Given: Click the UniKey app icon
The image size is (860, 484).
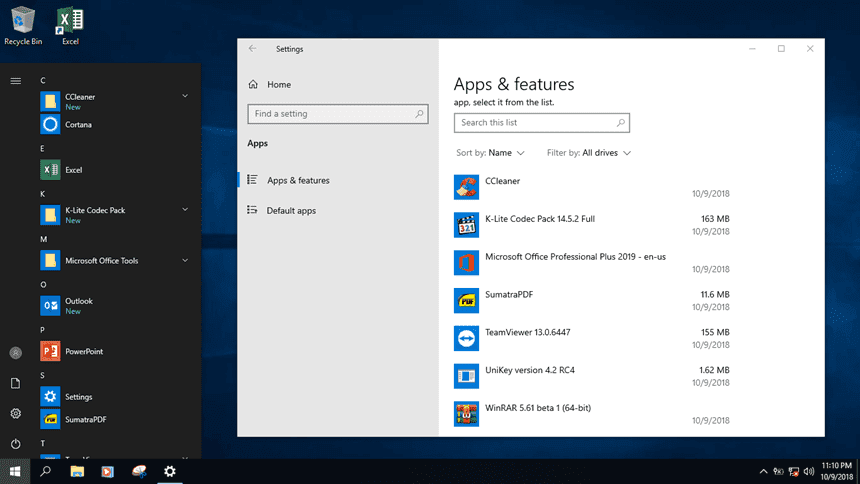Looking at the screenshot, I should [x=466, y=376].
